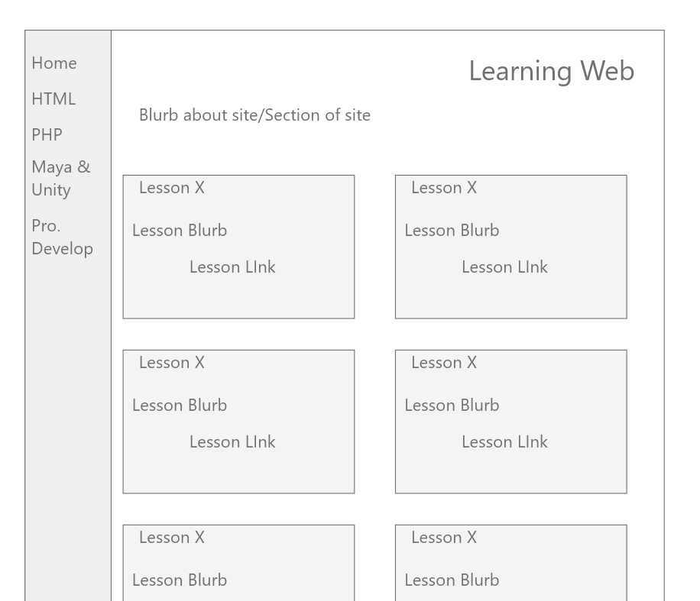Open the Maya & Unity sidebar section
The height and width of the screenshot is (601, 700).
(x=60, y=178)
